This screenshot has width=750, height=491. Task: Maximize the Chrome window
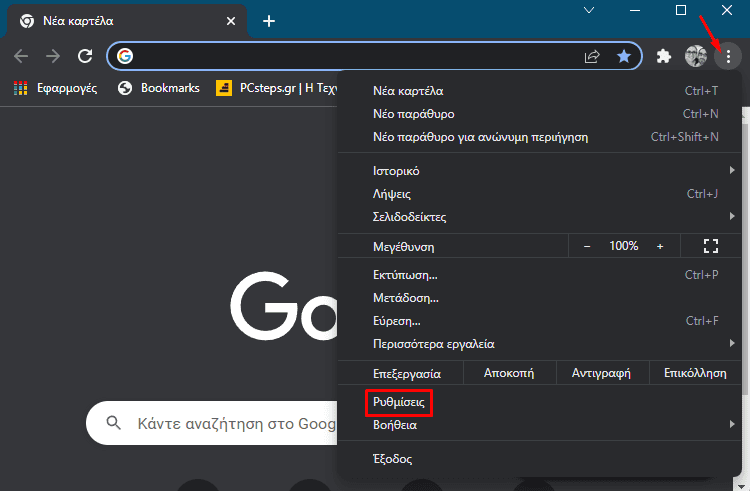click(681, 10)
